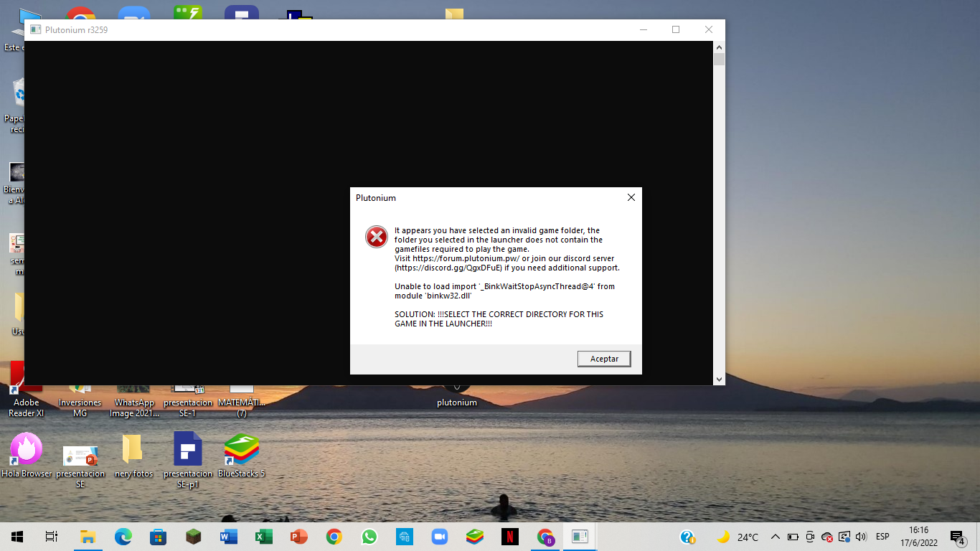
Task: Launch Google Chrome from taskbar
Action: click(x=334, y=537)
